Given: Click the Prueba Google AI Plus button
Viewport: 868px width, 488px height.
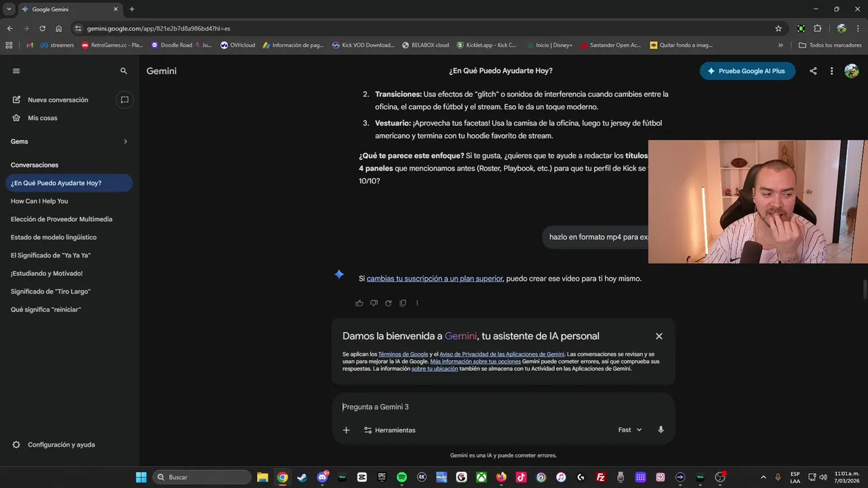Looking at the screenshot, I should pyautogui.click(x=747, y=71).
